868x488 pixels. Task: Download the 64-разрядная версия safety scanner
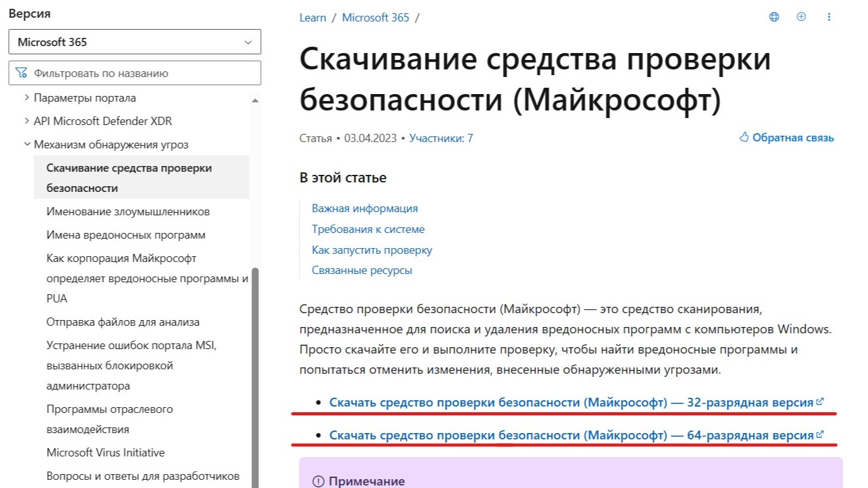click(x=571, y=435)
